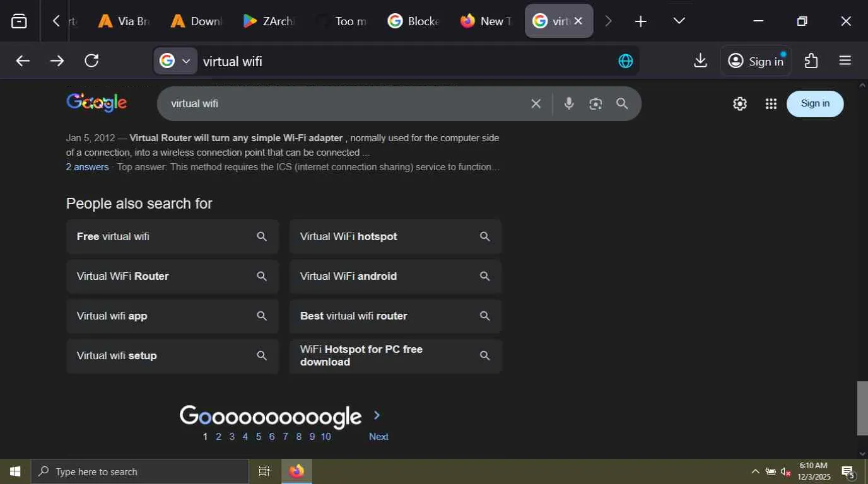
Task: Click the browser toolbar Sign in button
Action: click(756, 61)
